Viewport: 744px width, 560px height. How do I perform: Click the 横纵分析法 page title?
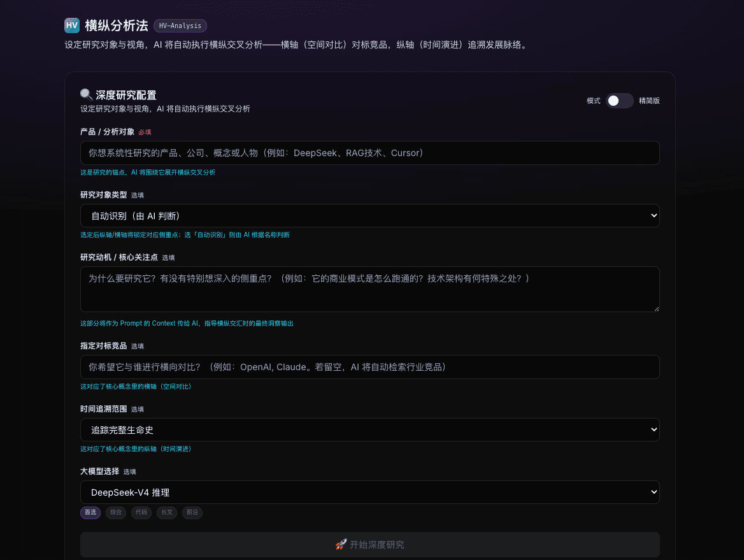click(x=116, y=25)
